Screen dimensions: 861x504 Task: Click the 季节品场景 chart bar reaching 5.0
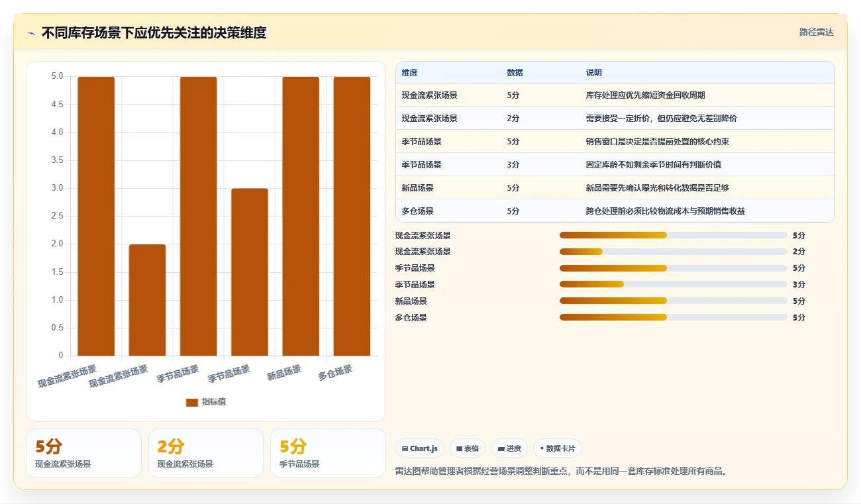coord(199,216)
